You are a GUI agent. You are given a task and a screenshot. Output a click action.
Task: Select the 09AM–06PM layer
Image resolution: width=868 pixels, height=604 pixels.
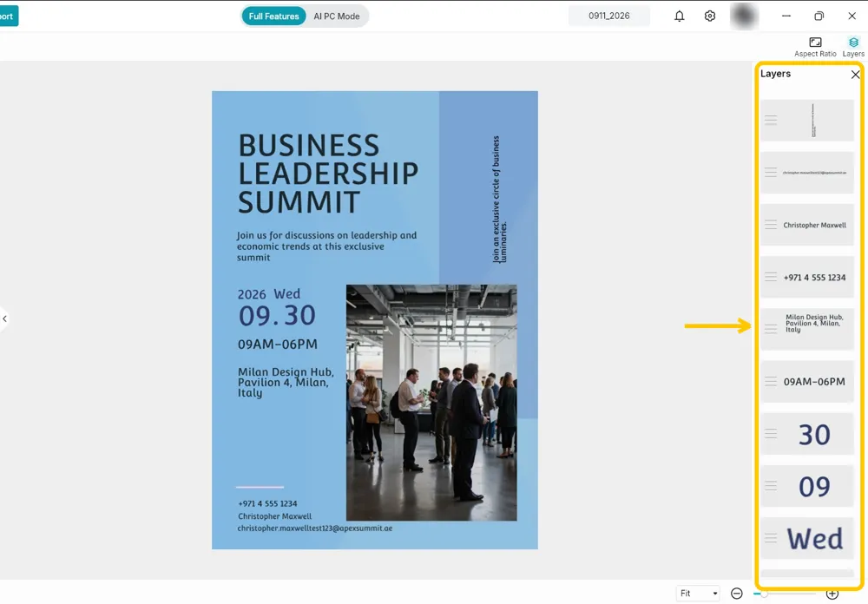[x=806, y=382]
